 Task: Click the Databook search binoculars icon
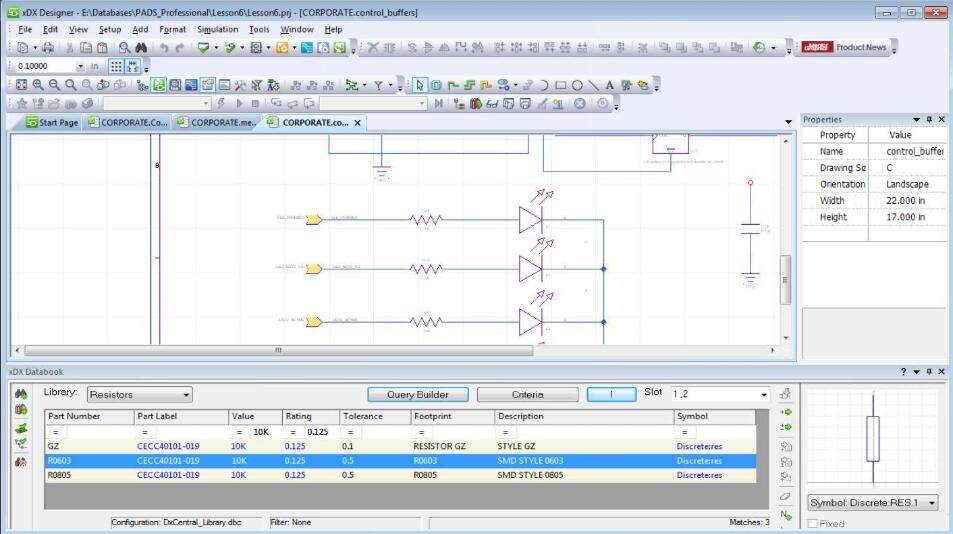pyautogui.click(x=21, y=394)
